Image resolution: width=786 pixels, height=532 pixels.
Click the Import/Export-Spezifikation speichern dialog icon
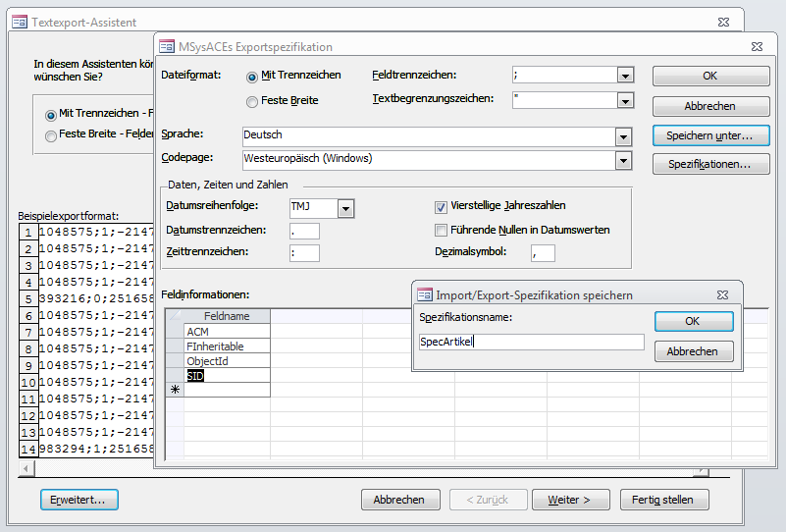(x=426, y=294)
